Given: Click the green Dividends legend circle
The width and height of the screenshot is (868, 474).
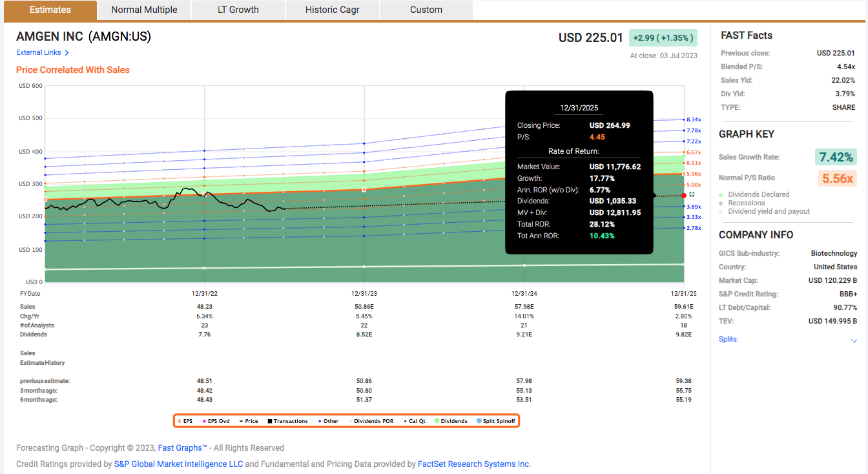Looking at the screenshot, I should (437, 421).
